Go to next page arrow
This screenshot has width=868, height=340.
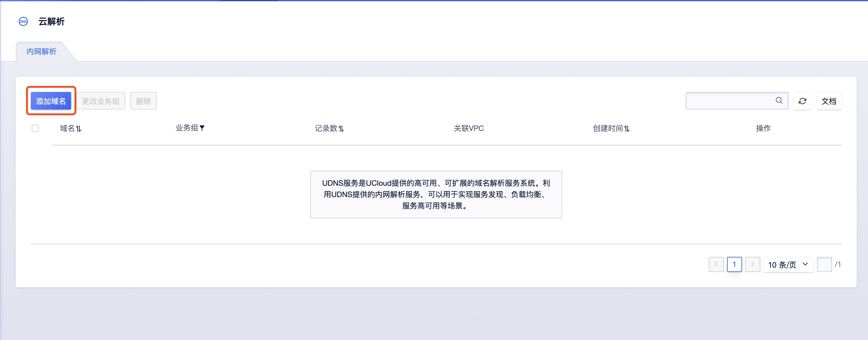(752, 264)
